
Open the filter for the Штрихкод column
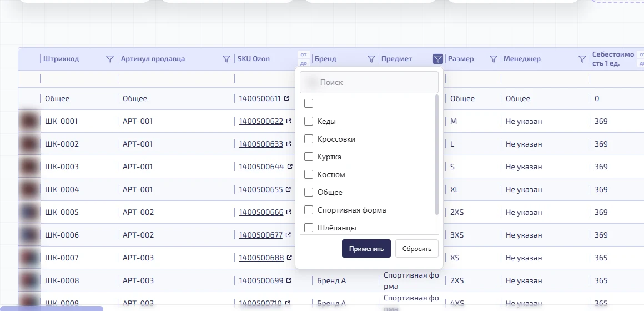(110, 59)
